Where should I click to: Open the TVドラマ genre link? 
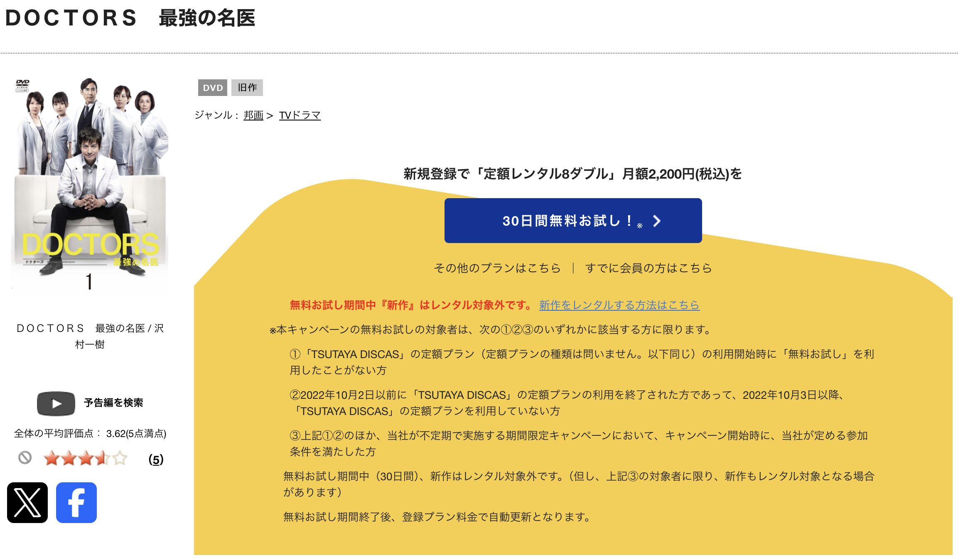click(x=300, y=115)
